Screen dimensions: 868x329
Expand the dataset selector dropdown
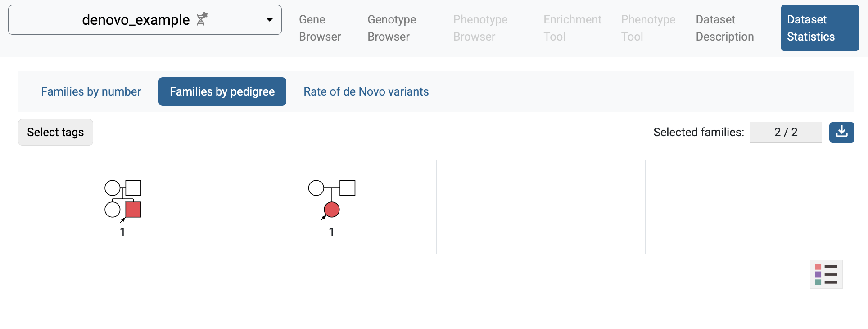click(270, 20)
